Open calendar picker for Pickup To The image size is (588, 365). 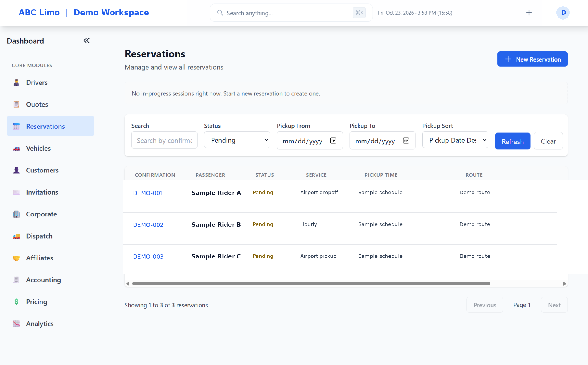pos(406,141)
